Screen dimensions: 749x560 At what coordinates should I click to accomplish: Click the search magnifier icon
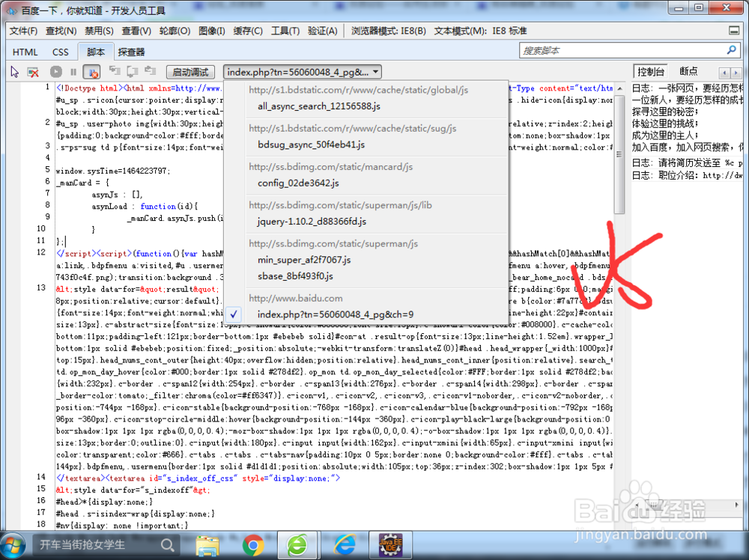(x=731, y=49)
